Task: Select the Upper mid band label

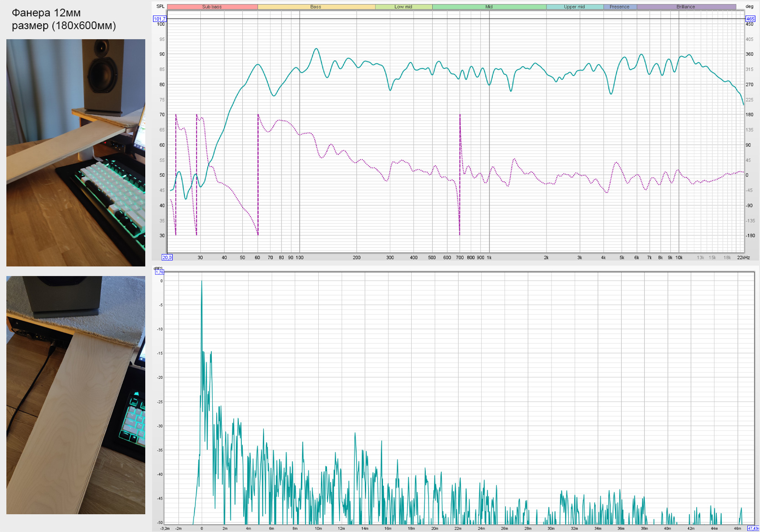Action: (575, 7)
